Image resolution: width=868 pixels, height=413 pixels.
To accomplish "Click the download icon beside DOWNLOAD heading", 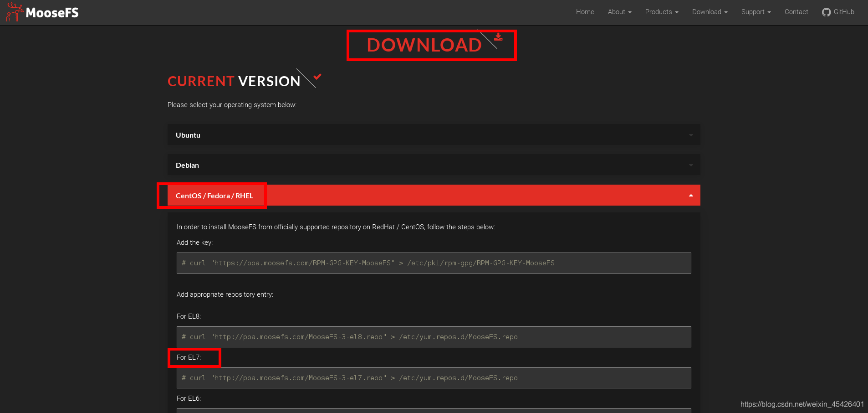I will (498, 37).
